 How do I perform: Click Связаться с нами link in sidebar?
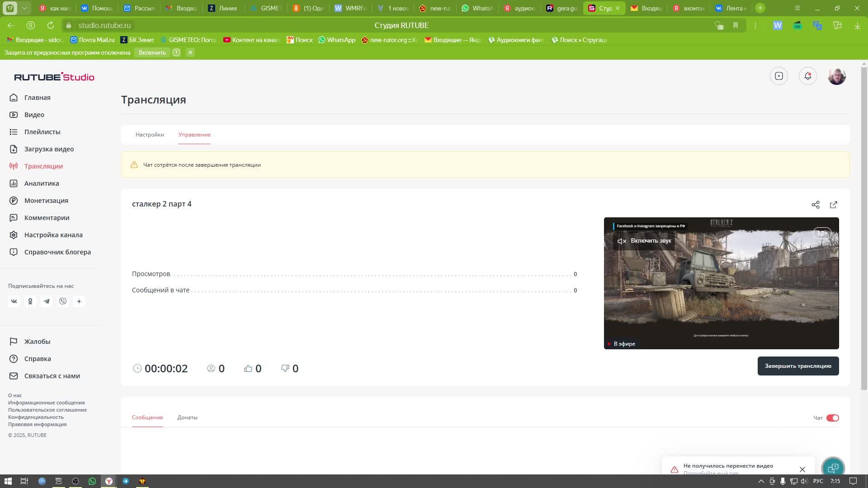click(52, 375)
